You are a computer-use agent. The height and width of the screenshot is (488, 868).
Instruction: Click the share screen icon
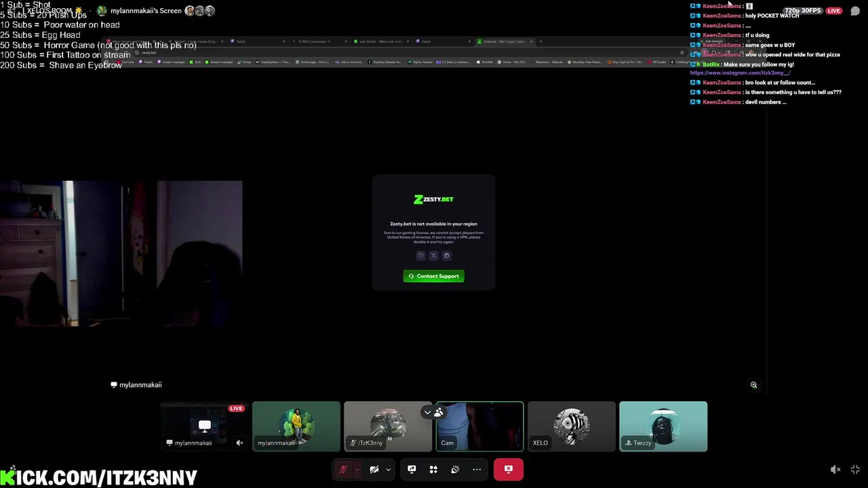(412, 469)
